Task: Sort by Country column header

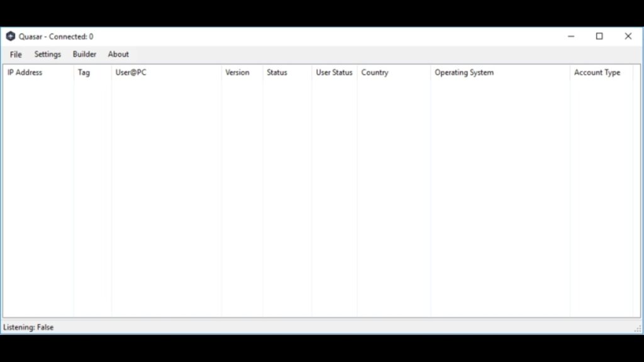Action: 394,72
